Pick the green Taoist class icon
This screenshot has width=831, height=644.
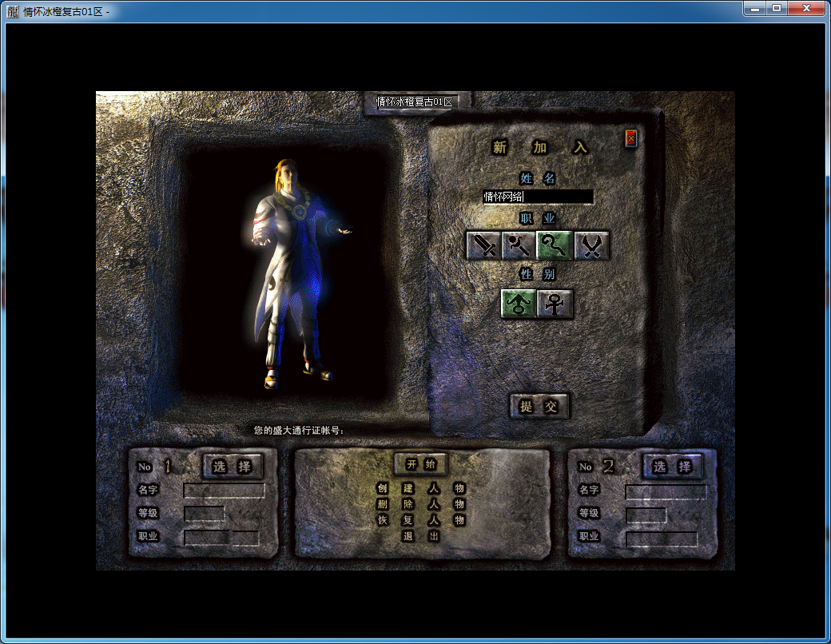click(x=555, y=245)
